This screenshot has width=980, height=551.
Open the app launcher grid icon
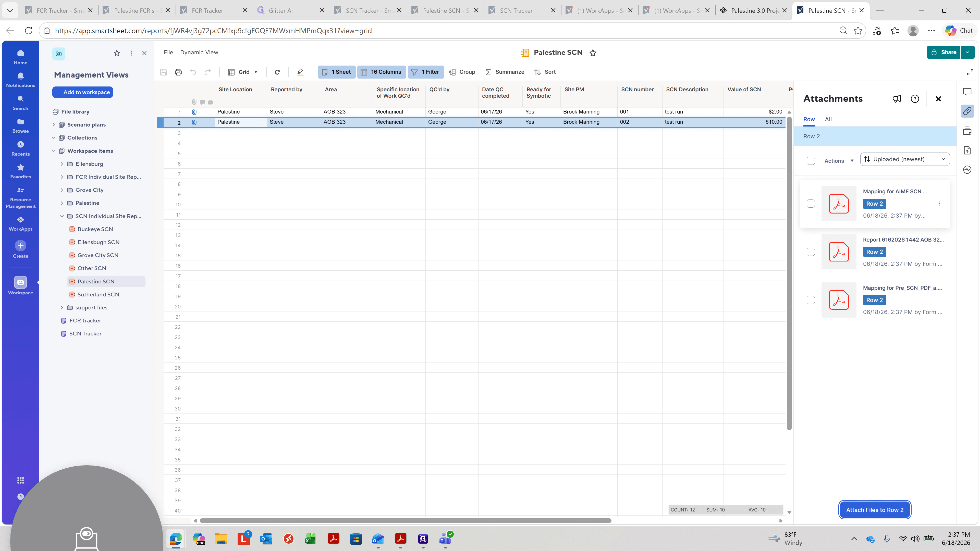(20, 480)
